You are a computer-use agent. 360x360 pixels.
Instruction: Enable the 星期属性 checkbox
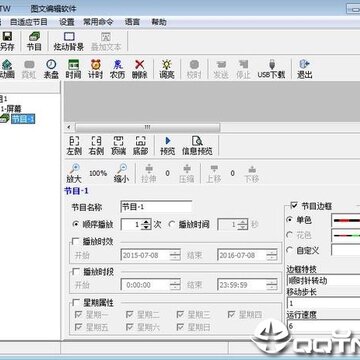pos(76,302)
